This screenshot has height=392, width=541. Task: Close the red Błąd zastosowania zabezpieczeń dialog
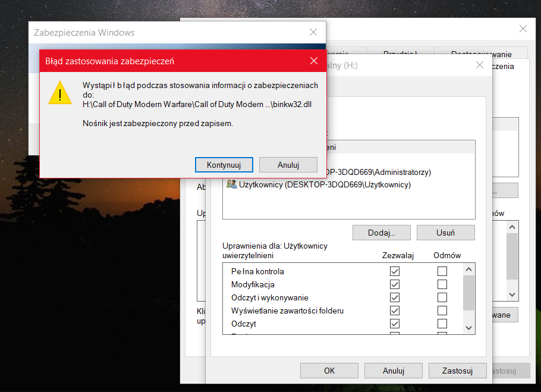[314, 61]
